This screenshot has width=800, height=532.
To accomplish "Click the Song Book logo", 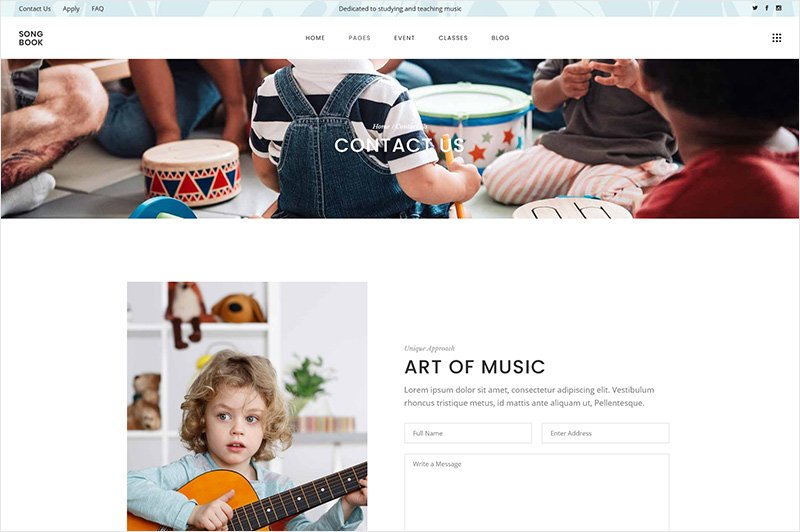I will tap(31, 38).
